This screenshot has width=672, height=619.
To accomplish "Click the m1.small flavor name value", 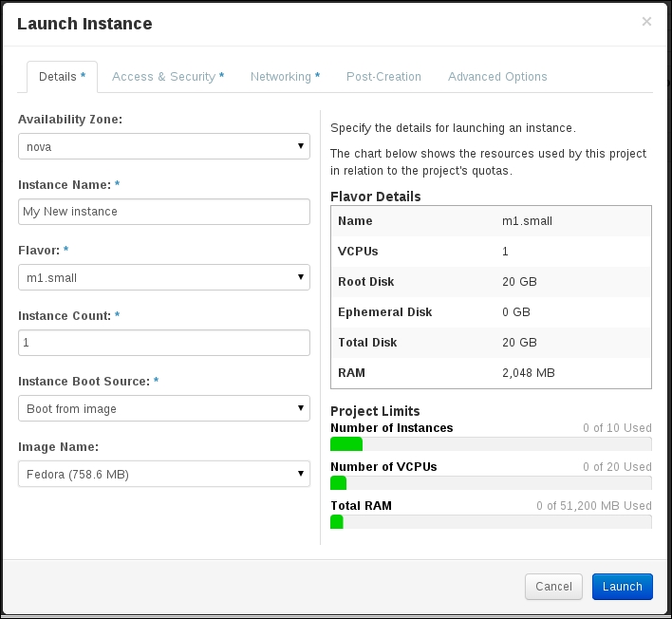I will pyautogui.click(x=527, y=221).
